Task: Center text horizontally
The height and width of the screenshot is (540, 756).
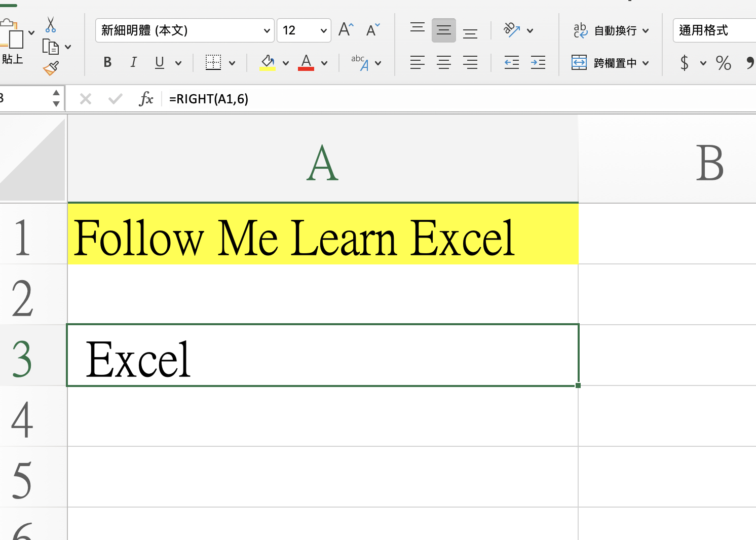Action: [x=444, y=62]
